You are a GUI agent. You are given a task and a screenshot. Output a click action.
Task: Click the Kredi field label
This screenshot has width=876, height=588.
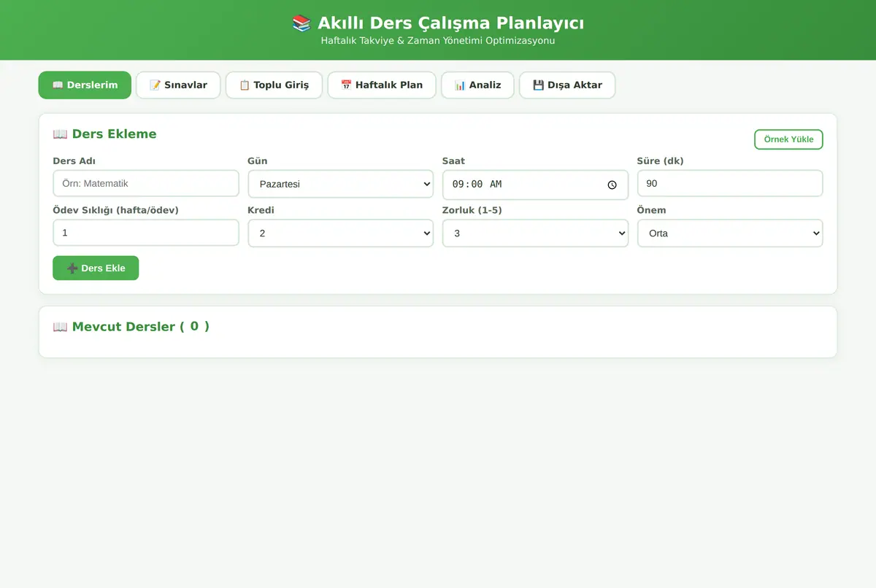coord(261,210)
